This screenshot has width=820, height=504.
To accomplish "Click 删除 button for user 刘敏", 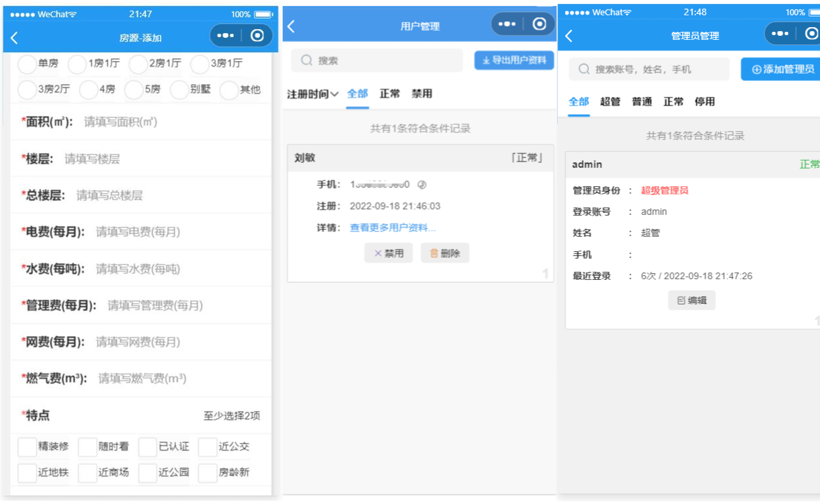I will click(x=445, y=253).
